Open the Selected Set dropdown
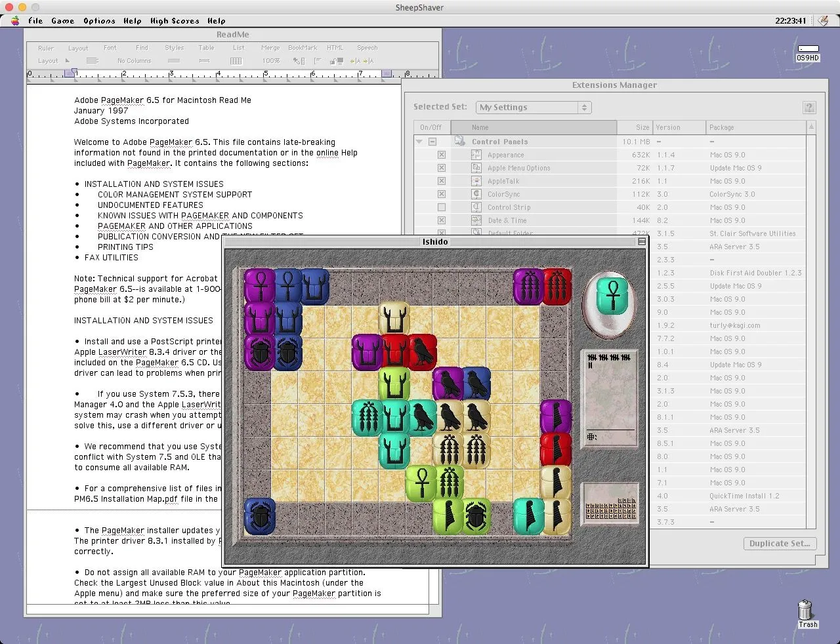The image size is (840, 644). pyautogui.click(x=533, y=108)
